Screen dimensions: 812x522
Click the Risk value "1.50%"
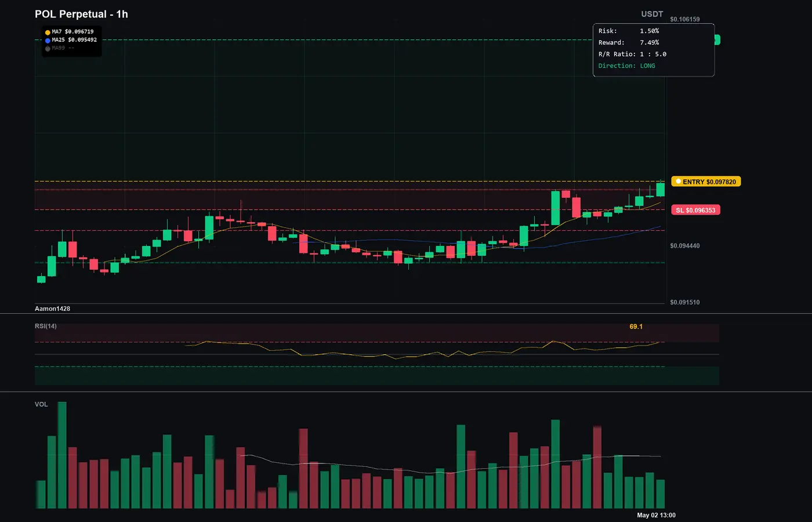[x=650, y=31]
